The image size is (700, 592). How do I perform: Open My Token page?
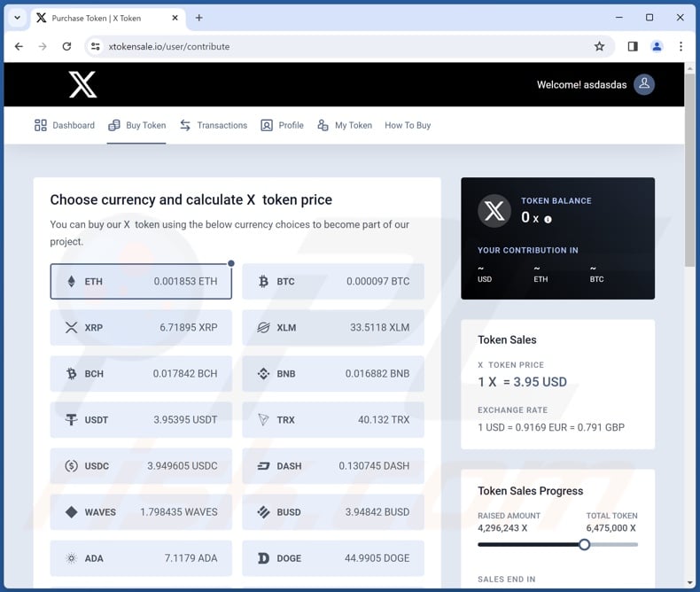[x=344, y=125]
